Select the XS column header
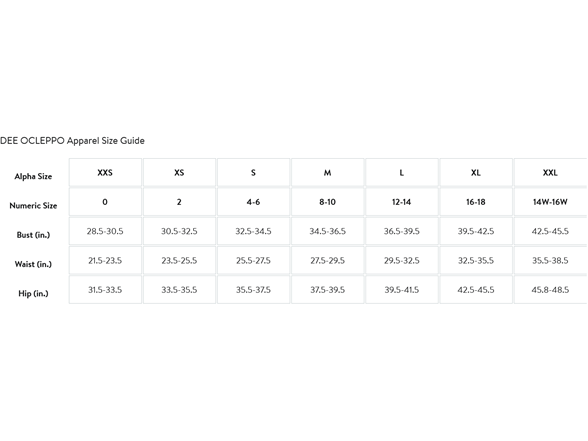Image resolution: width=588 pixels, height=441 pixels. 179,172
